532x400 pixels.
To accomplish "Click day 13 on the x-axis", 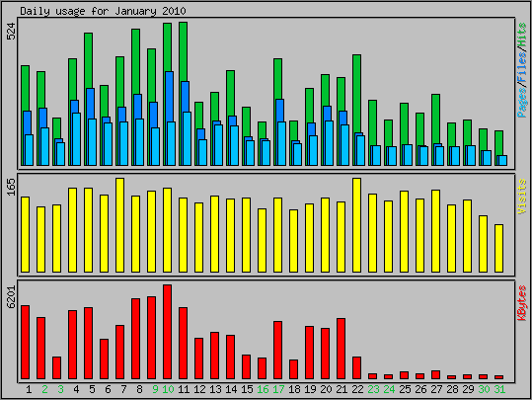I will 215,389.
